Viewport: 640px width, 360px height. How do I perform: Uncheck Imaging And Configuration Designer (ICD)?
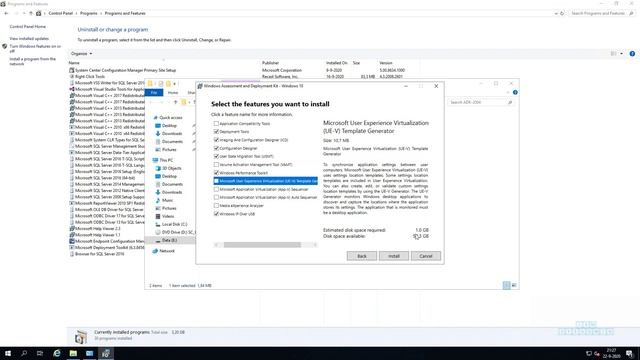[x=216, y=140]
